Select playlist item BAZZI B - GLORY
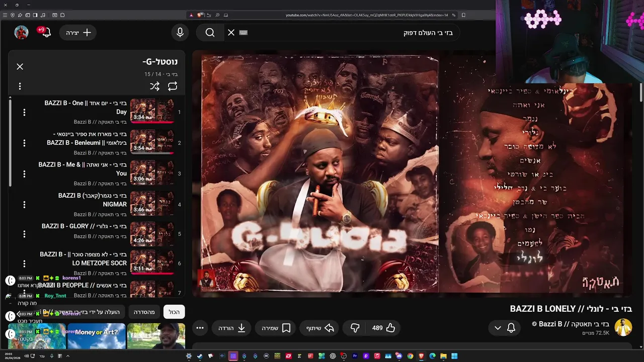The image size is (644, 362). [x=96, y=233]
